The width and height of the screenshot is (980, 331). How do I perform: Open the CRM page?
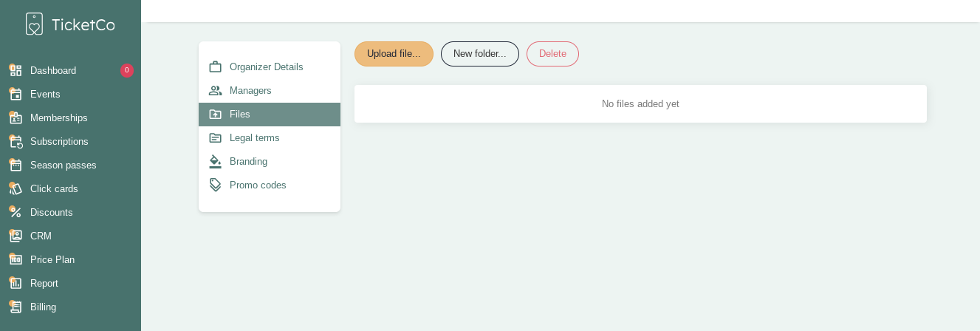(70, 236)
